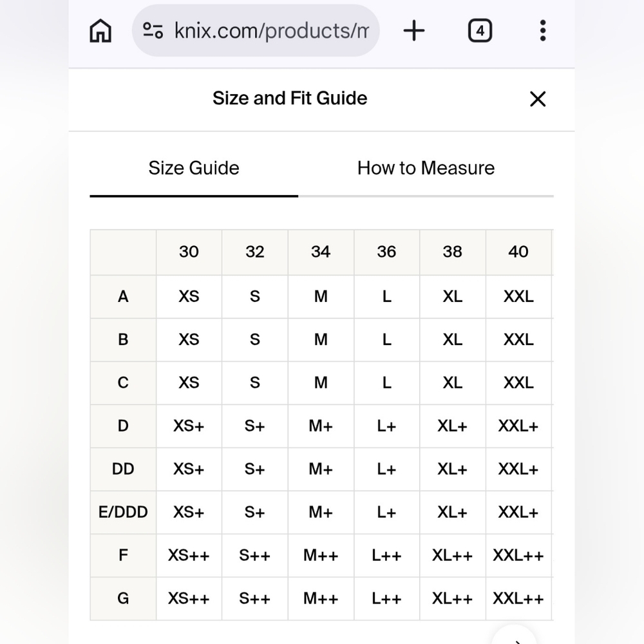Tap the Size and Fit Guide heading
Image resolution: width=644 pixels, height=644 pixels.
(290, 98)
